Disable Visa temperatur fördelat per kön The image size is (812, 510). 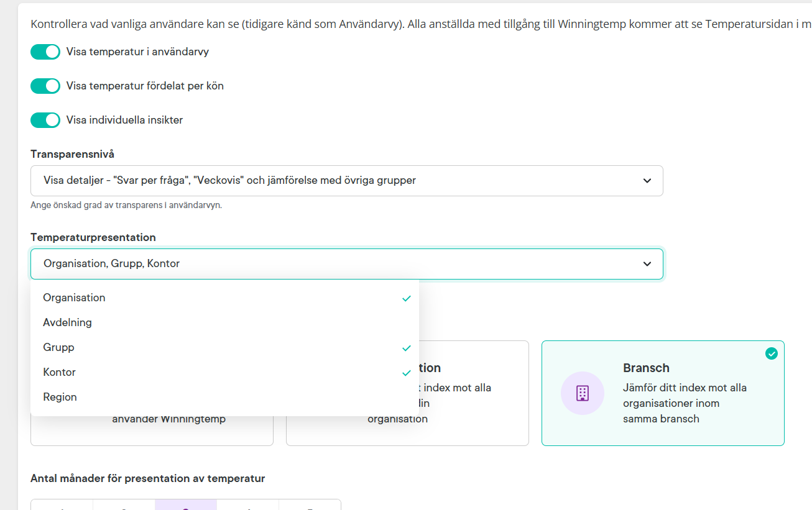point(45,86)
